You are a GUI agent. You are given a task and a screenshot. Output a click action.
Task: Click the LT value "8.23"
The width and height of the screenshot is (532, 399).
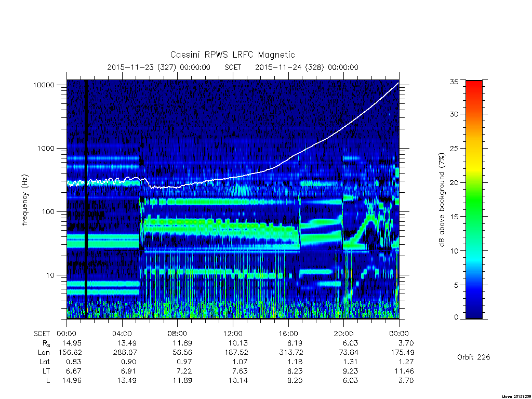click(x=295, y=371)
